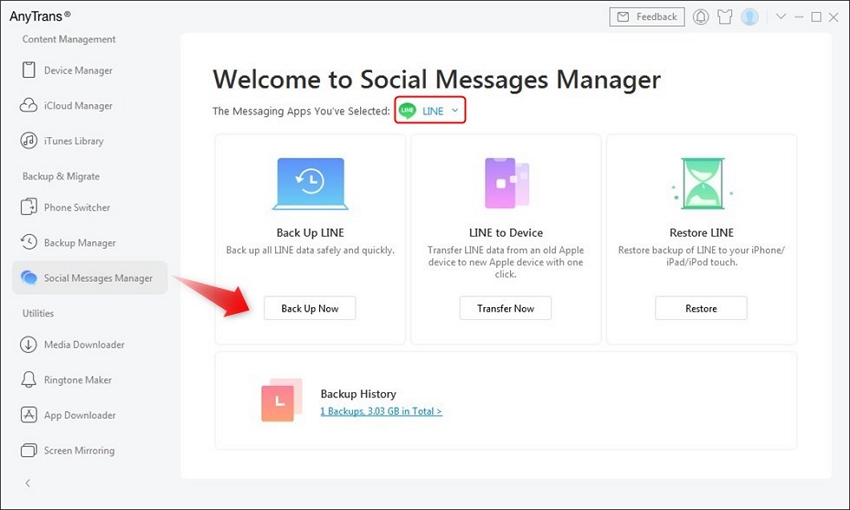Image resolution: width=850 pixels, height=510 pixels.
Task: Click the Backup History folder icon
Action: (x=281, y=400)
